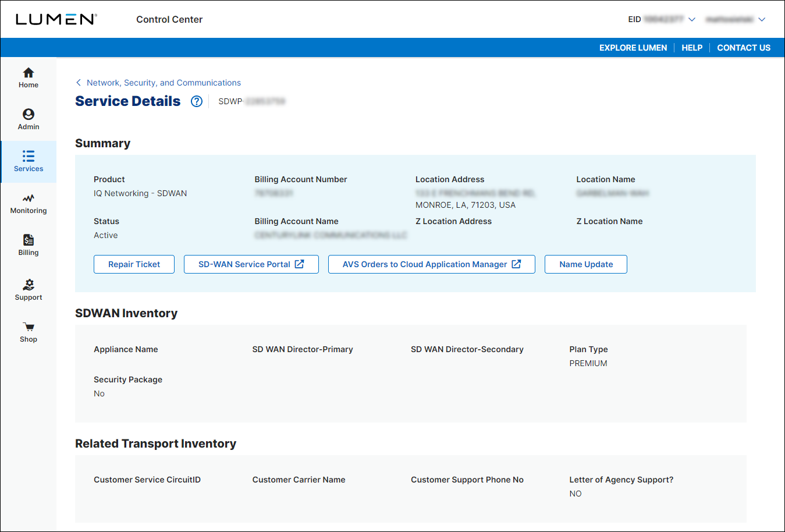Viewport: 785px width, 532px height.
Task: Click the SD WAN Director-Secondary label
Action: [467, 349]
